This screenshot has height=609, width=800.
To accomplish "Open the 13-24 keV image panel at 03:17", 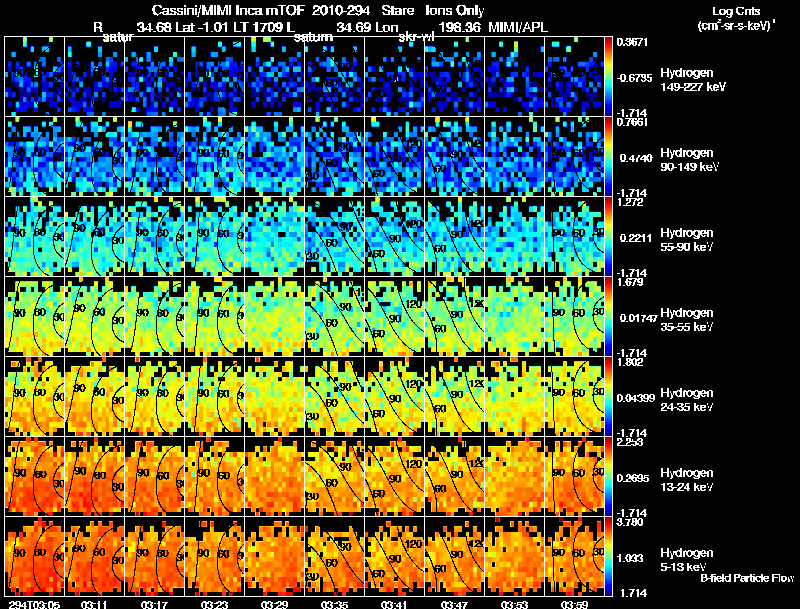I will click(x=154, y=477).
